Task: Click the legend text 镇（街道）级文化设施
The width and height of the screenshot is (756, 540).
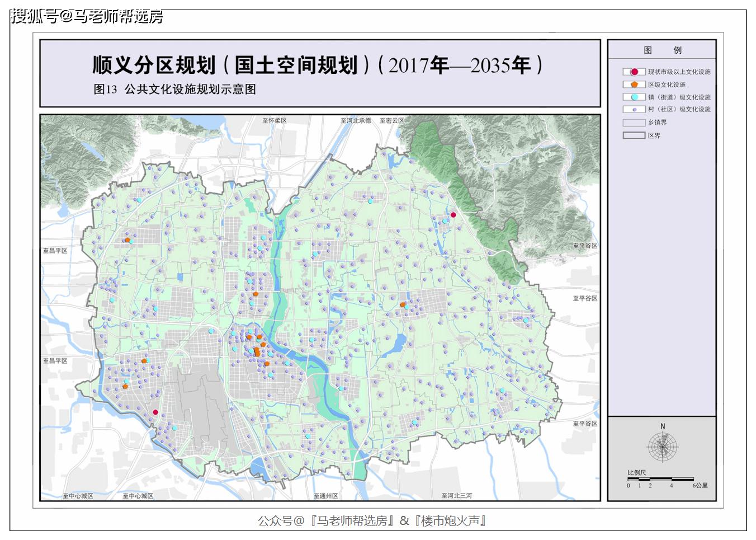Action: (679, 97)
